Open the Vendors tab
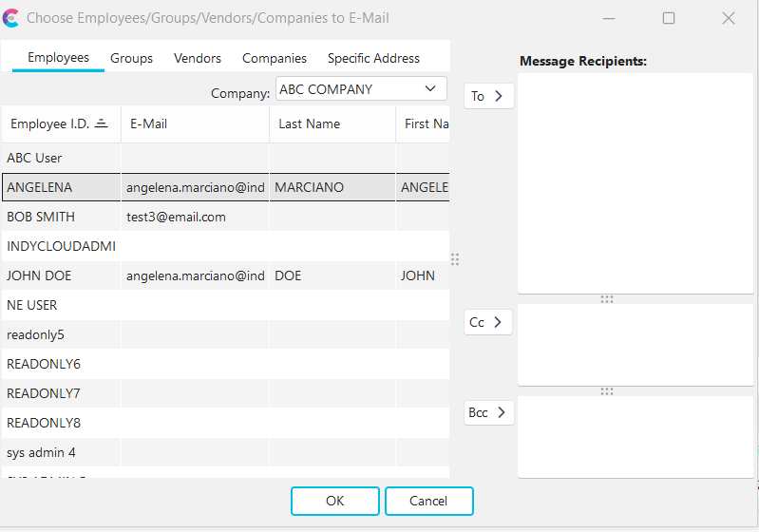This screenshot has height=532, width=759. tap(198, 58)
